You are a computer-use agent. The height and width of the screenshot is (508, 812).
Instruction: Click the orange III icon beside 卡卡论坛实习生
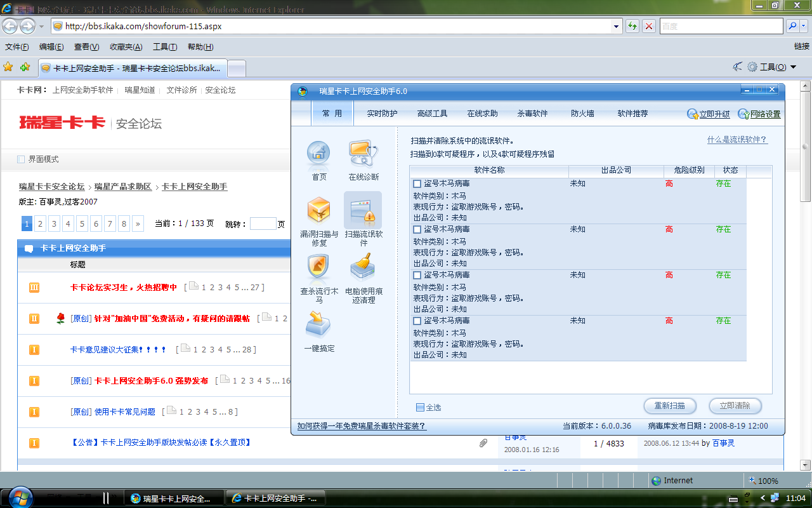[34, 288]
